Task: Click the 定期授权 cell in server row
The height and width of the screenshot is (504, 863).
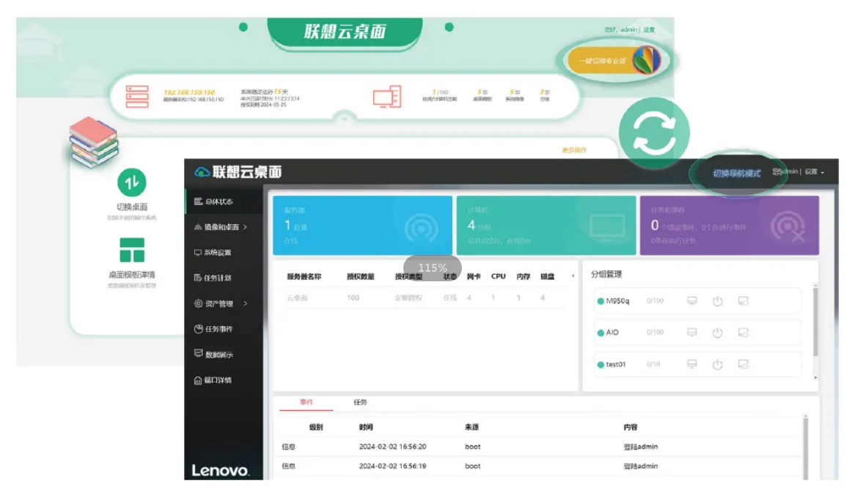Action: [x=408, y=298]
